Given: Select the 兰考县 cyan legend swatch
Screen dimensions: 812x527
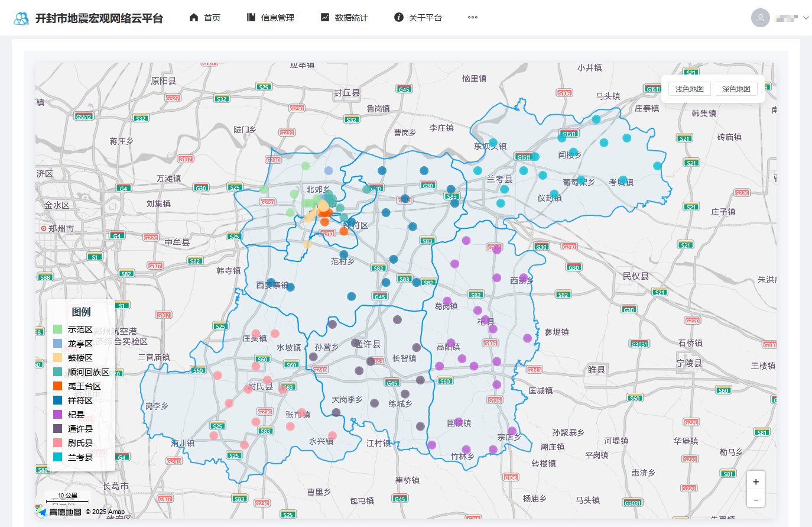Looking at the screenshot, I should click(58, 457).
